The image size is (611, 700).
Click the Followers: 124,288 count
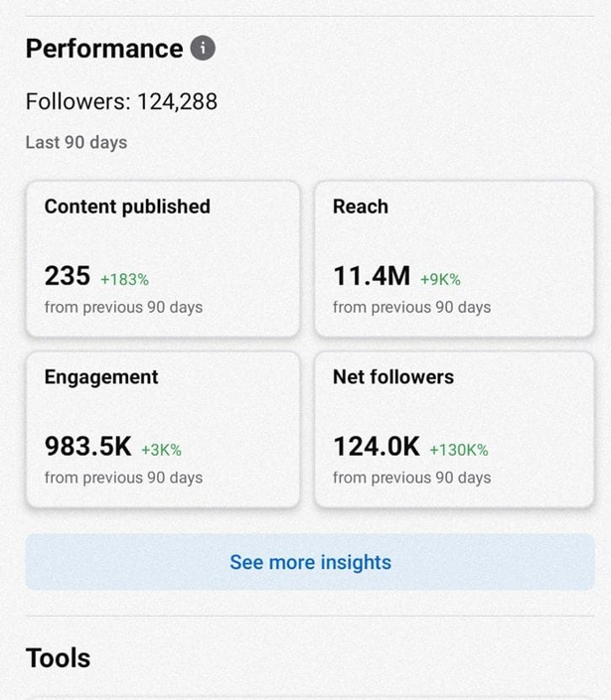coord(121,101)
